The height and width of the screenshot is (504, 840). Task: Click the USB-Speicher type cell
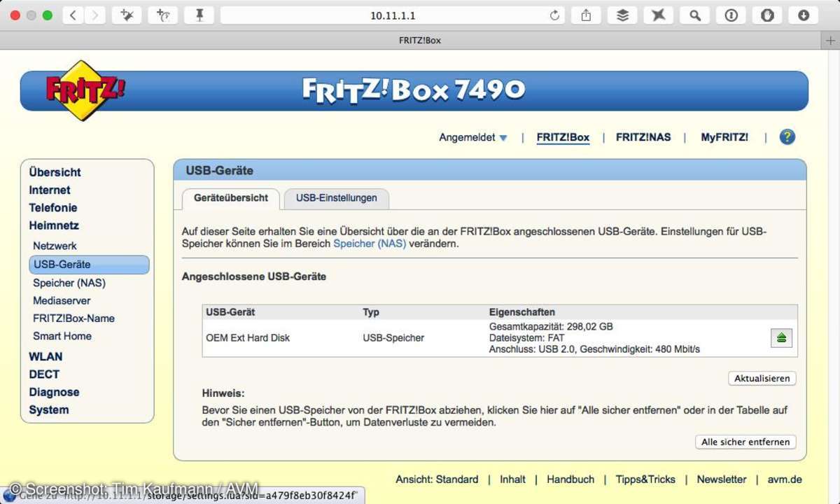(393, 338)
